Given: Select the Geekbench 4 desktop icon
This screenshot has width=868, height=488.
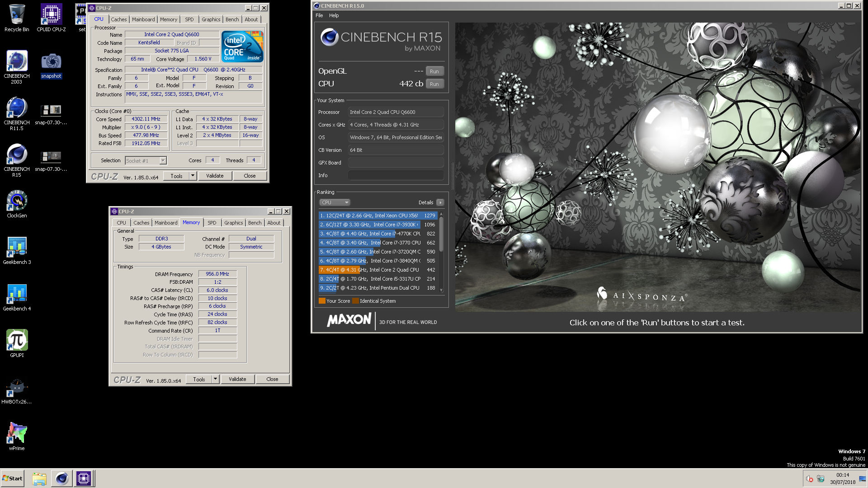Looking at the screenshot, I should 17,297.
